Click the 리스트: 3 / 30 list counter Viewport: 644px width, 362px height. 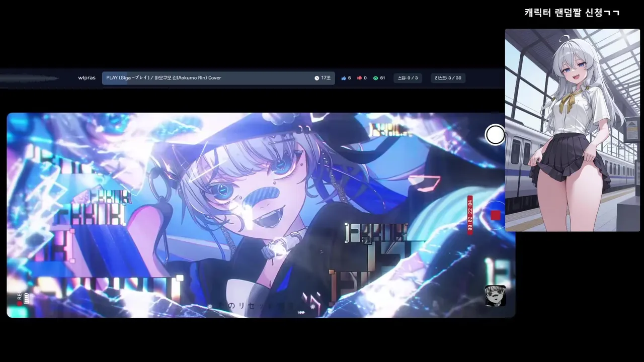coord(448,78)
